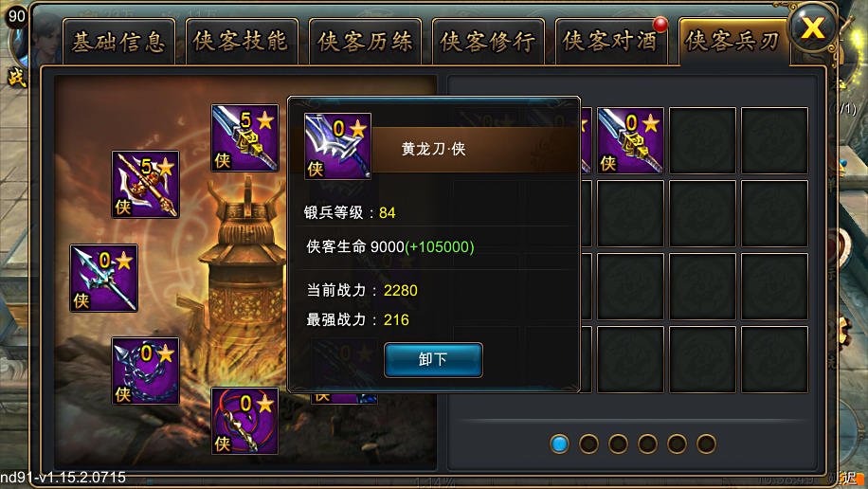The height and width of the screenshot is (489, 868).
Task: Click the 黄龙刀·侠 blade icon in popup
Action: coord(337,146)
